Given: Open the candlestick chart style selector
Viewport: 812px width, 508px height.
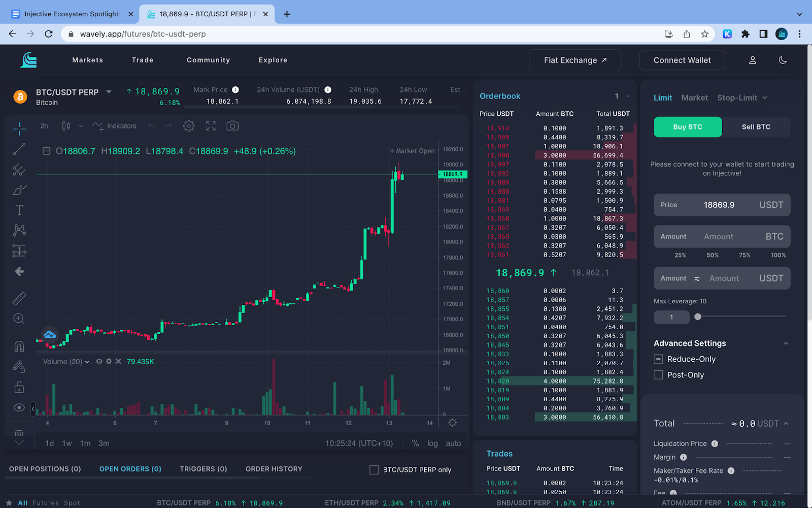Looking at the screenshot, I should pyautogui.click(x=66, y=126).
